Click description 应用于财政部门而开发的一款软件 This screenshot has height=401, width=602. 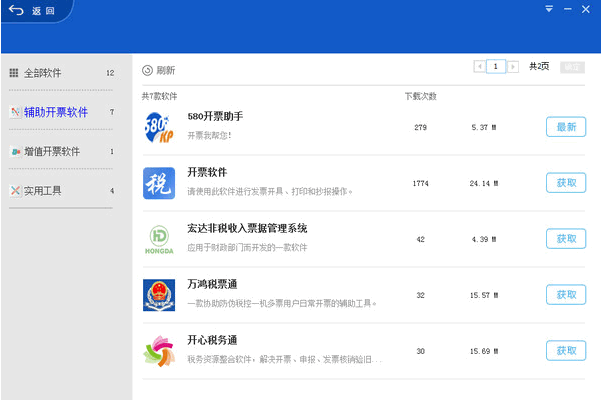pos(247,247)
